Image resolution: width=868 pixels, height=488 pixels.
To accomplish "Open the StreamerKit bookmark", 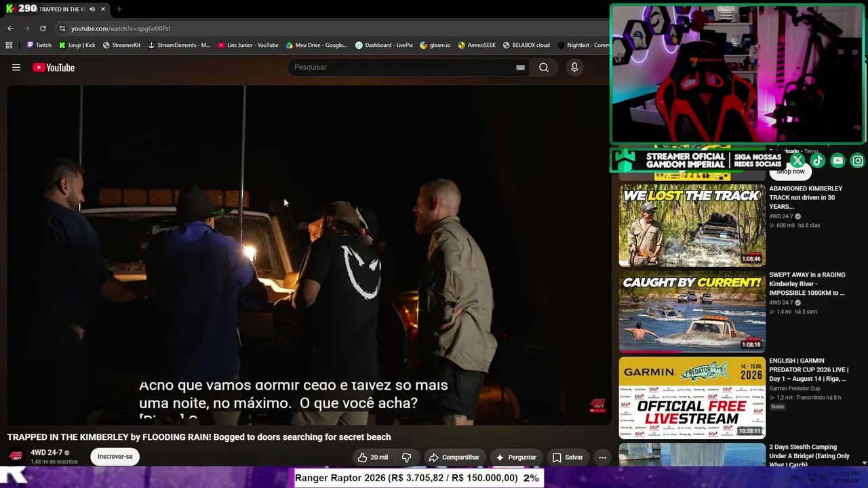I will tap(121, 45).
